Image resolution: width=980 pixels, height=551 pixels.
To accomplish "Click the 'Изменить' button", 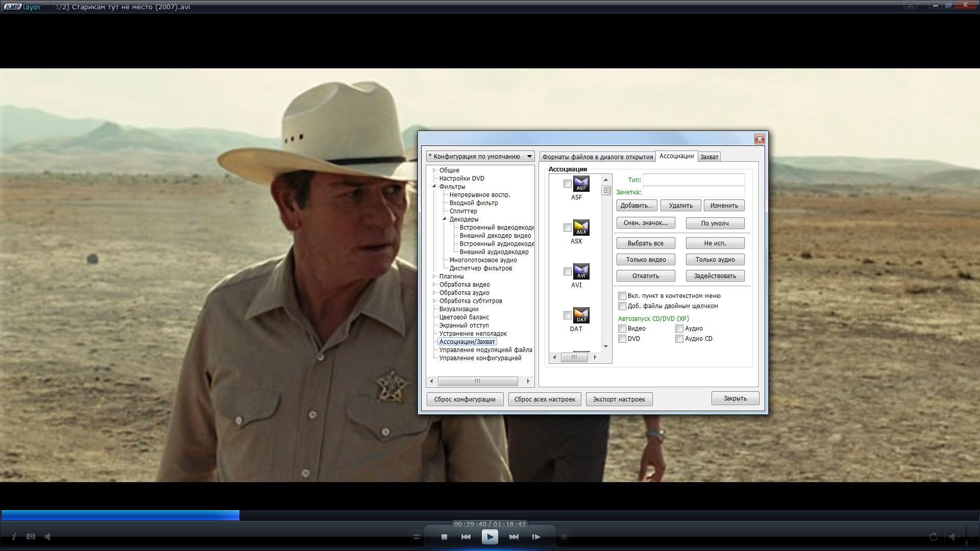I will (x=724, y=205).
